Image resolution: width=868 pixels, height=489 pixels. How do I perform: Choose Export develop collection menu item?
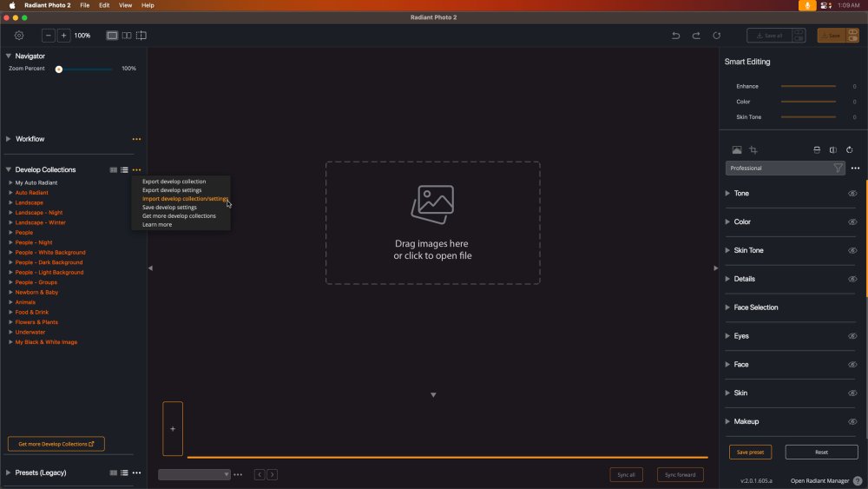[x=174, y=182]
